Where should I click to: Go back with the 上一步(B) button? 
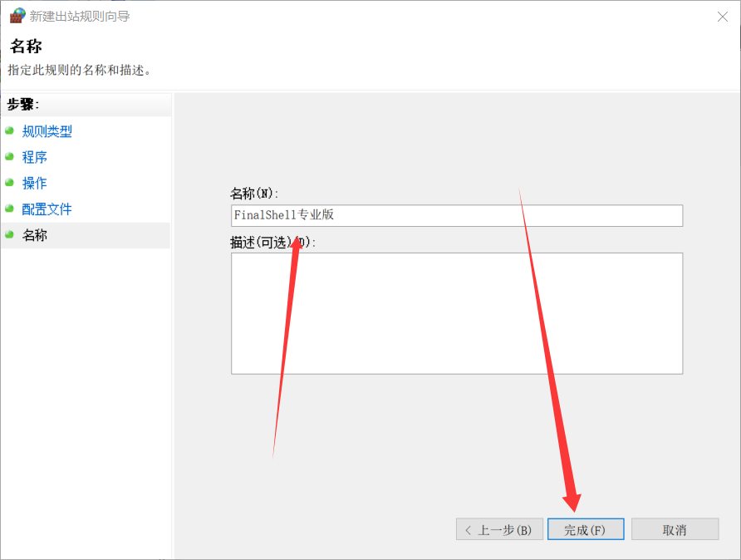click(499, 529)
